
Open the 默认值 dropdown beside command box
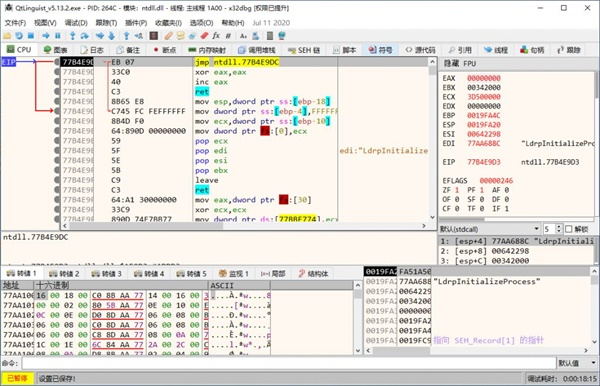pos(577,363)
